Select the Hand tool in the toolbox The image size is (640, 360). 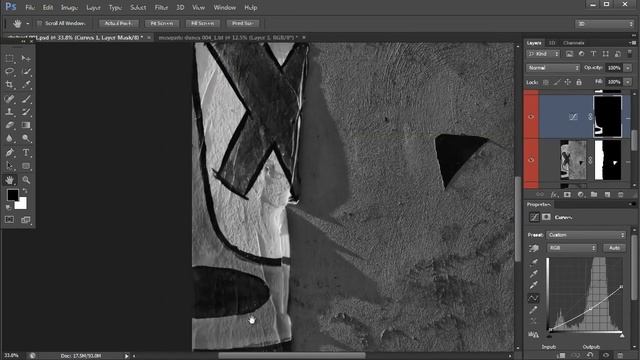(9, 180)
